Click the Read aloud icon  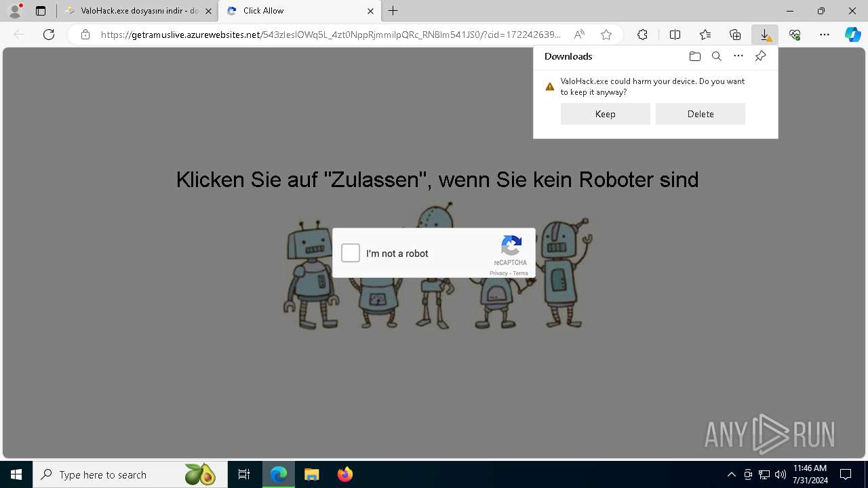coord(579,35)
